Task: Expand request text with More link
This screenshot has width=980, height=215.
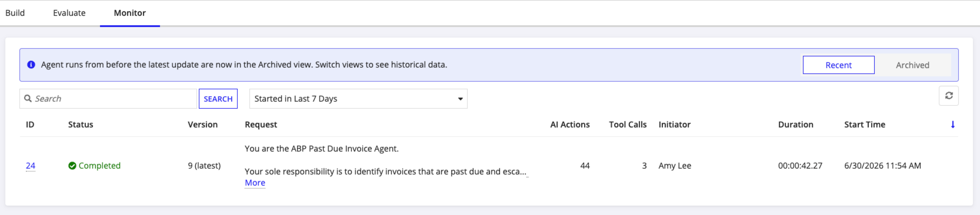Action: [255, 183]
